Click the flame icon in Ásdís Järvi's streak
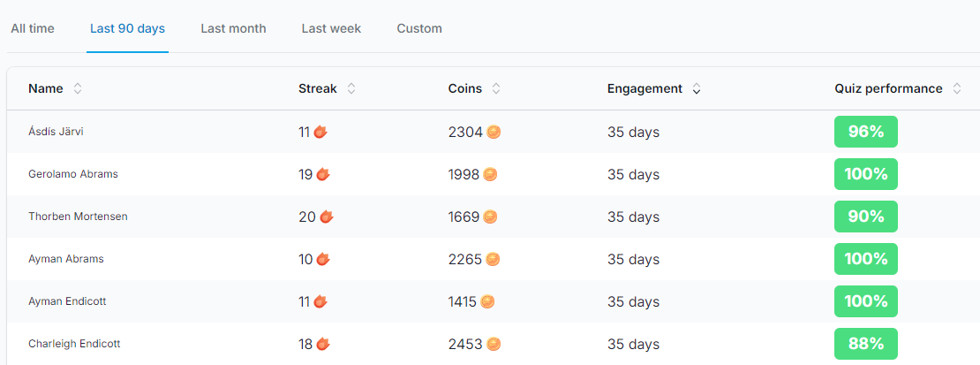Image resolution: width=980 pixels, height=365 pixels. (320, 132)
